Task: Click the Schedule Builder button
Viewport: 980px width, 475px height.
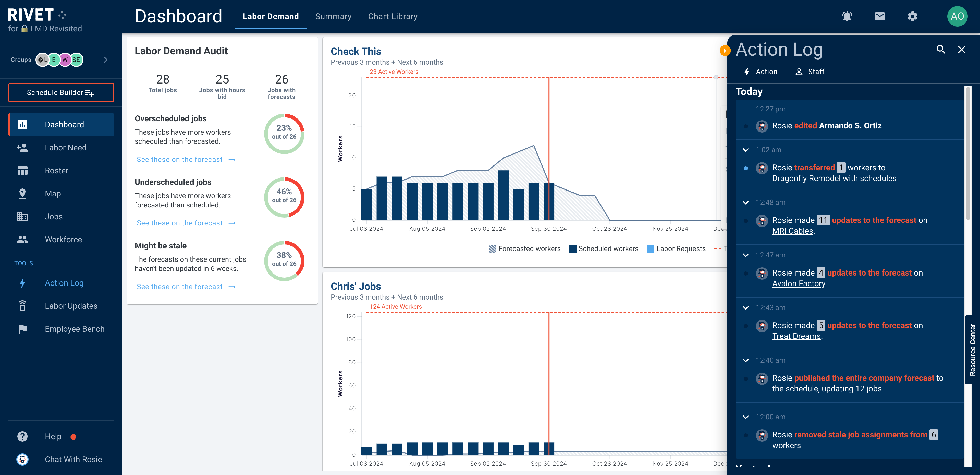Action: pos(61,92)
